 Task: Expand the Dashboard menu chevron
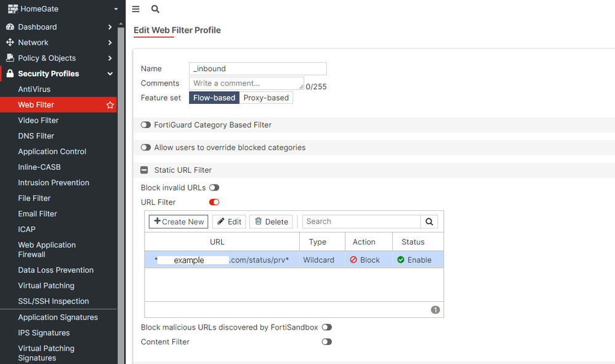[x=110, y=27]
